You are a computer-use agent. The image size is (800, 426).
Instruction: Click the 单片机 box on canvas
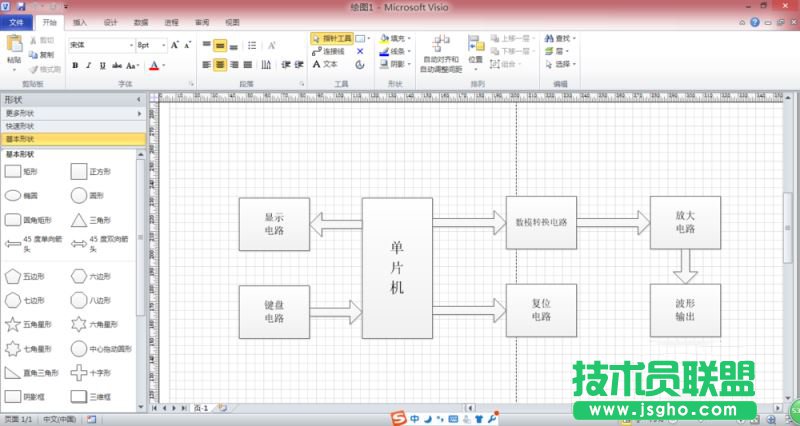coord(397,268)
